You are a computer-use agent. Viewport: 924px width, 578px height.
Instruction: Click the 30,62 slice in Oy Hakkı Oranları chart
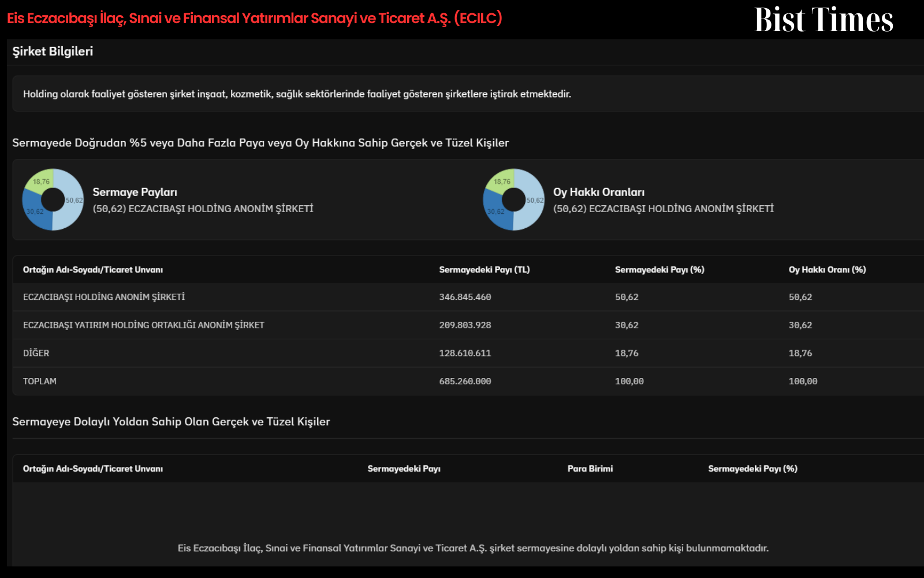(x=495, y=211)
